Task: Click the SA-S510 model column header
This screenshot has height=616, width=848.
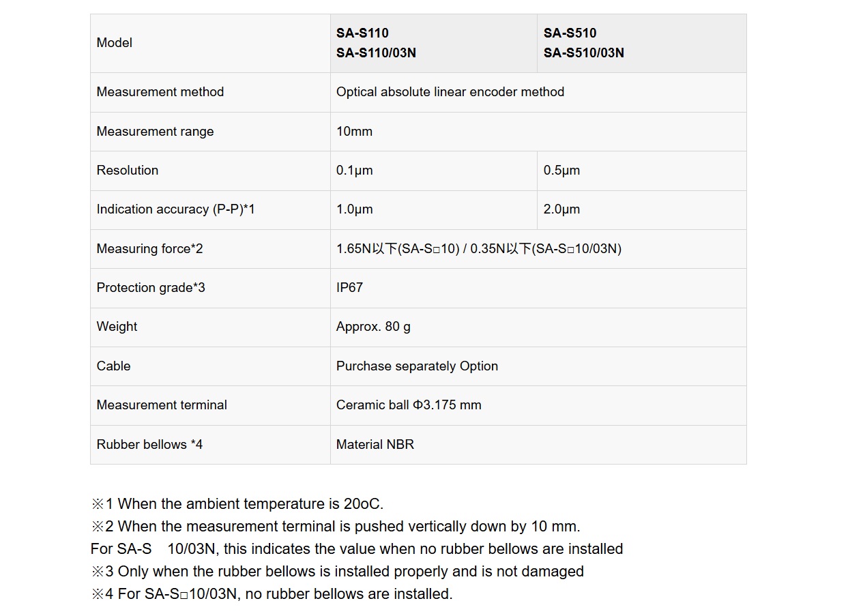Action: [583, 43]
